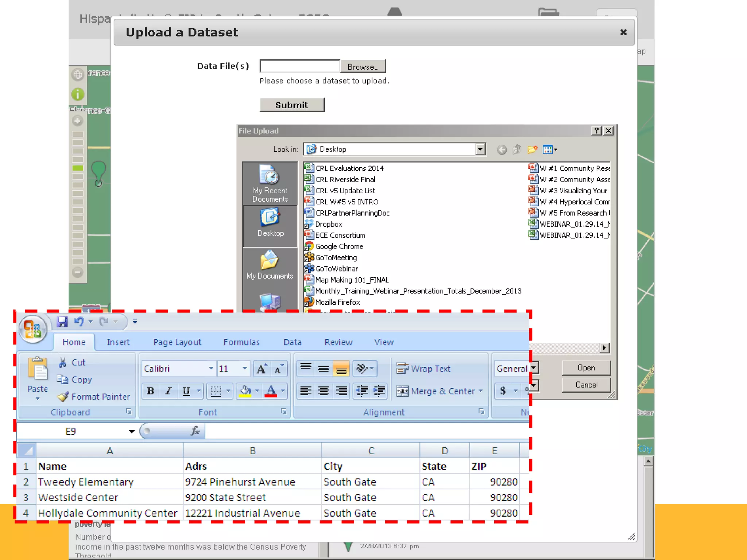Toggle Underline formatting
This screenshot has width=747, height=560.
186,391
